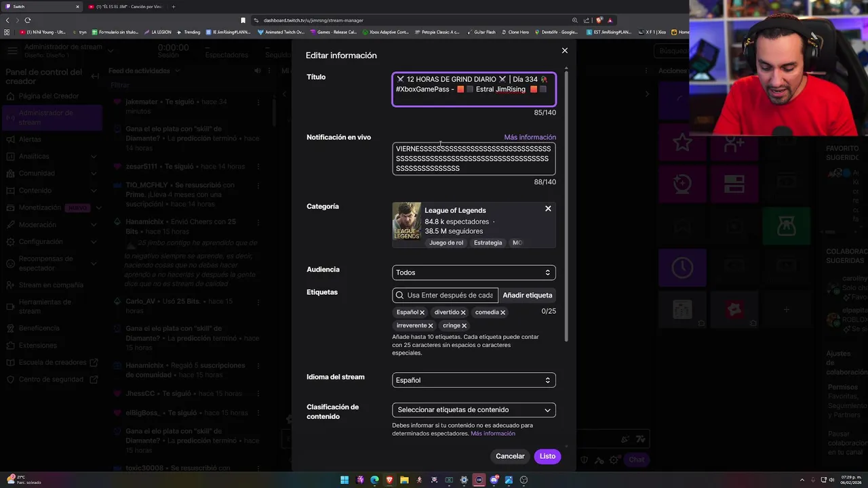Open the Windows Start menu

(344, 480)
